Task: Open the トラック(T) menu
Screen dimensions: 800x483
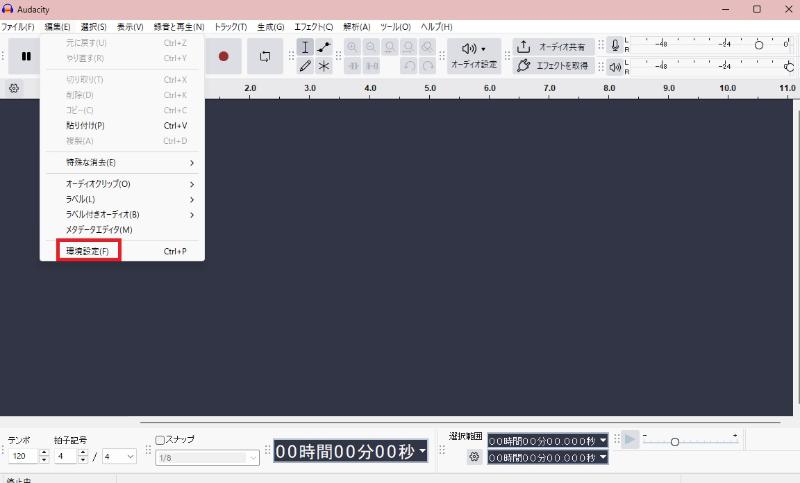Action: [x=231, y=27]
